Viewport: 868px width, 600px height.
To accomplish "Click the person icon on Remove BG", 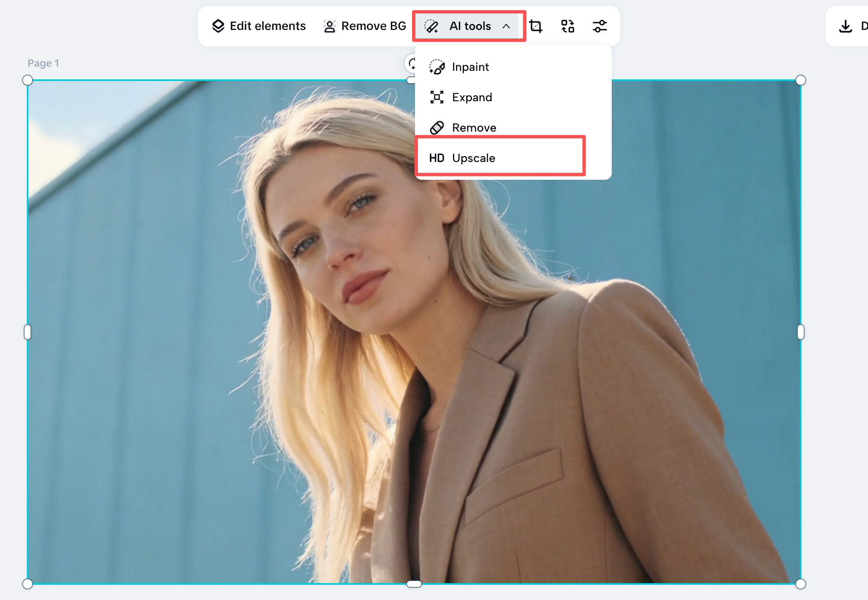I will (x=329, y=26).
